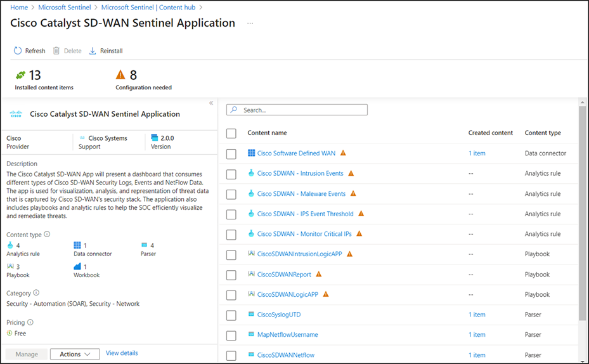This screenshot has width=589, height=364.
Task: Select the CiscoSyslogUTD row checkbox
Action: [x=231, y=316]
